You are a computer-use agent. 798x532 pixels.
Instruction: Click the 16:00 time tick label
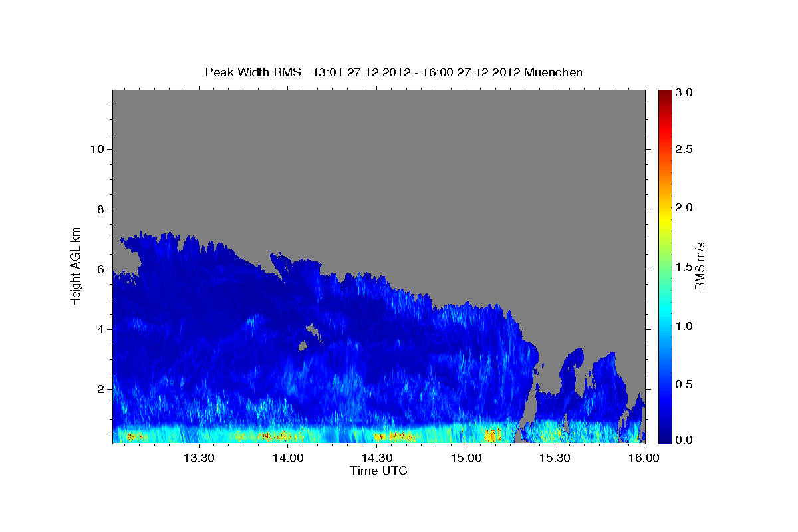pyautogui.click(x=644, y=458)
